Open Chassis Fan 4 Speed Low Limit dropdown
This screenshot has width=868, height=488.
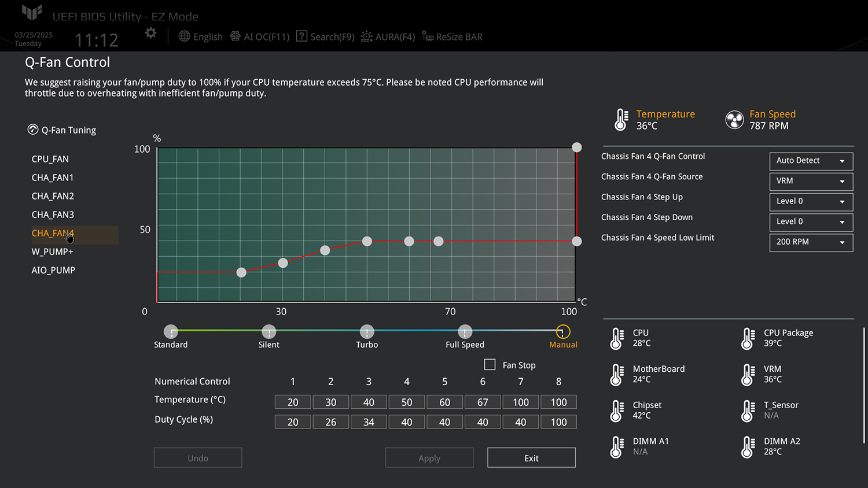coord(811,242)
